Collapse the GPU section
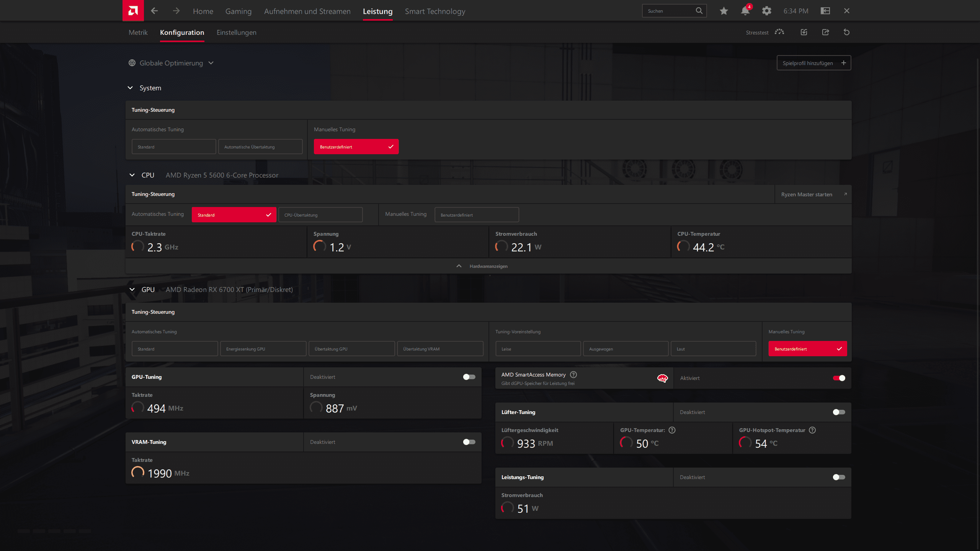The height and width of the screenshot is (551, 980). click(132, 289)
